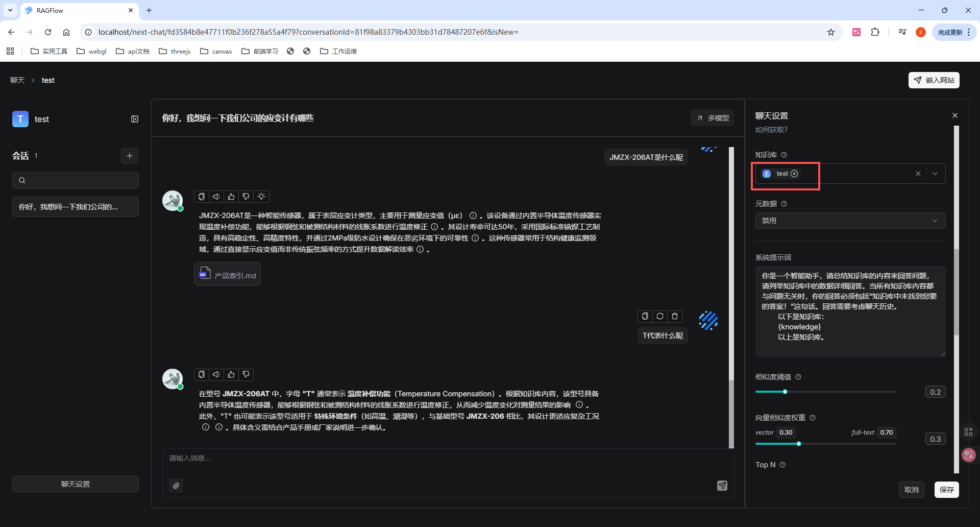Send the message with the send icon
Screen dimensions: 980x527
pyautogui.click(x=722, y=486)
